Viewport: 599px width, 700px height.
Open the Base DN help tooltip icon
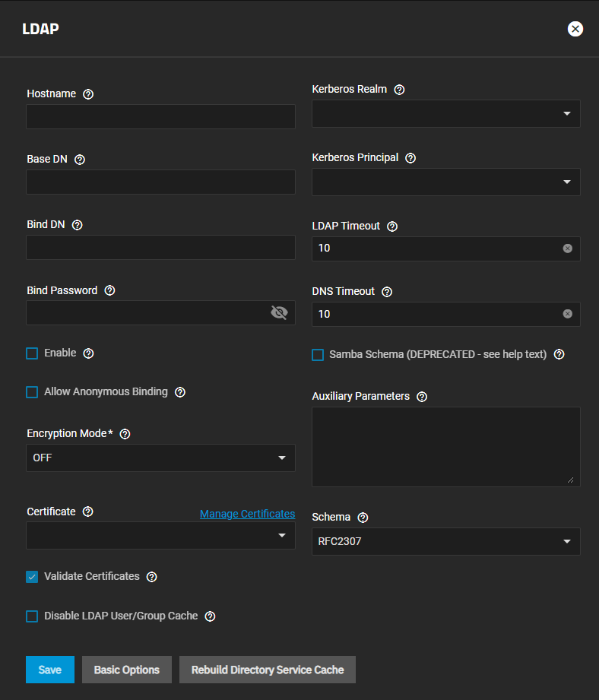[x=80, y=160]
